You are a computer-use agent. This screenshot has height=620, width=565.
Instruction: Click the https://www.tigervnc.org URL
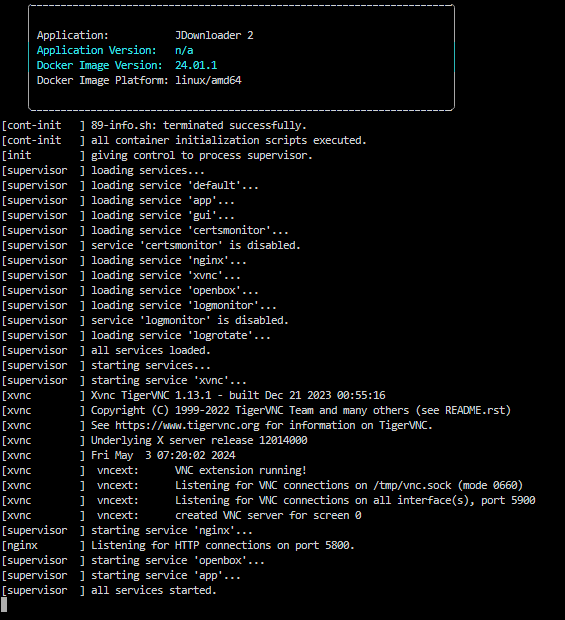tap(187, 425)
